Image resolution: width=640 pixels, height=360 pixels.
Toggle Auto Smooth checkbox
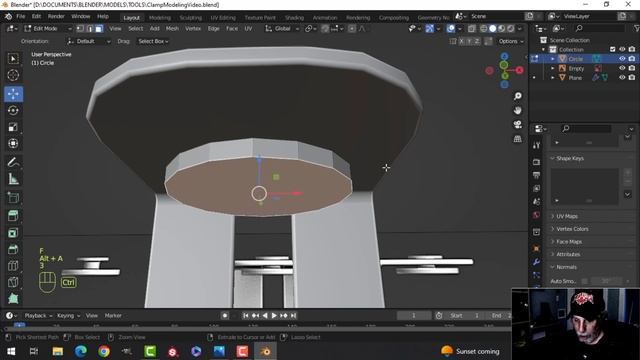tap(584, 281)
